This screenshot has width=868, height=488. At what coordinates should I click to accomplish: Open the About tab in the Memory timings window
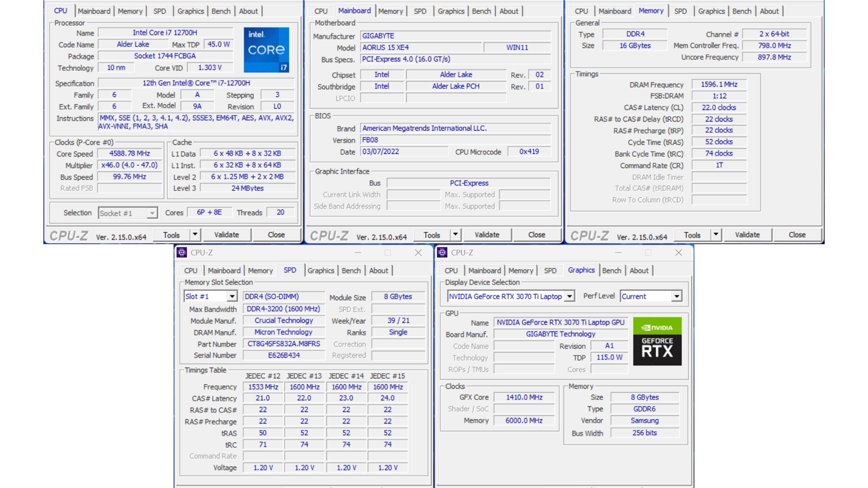pyautogui.click(x=769, y=11)
